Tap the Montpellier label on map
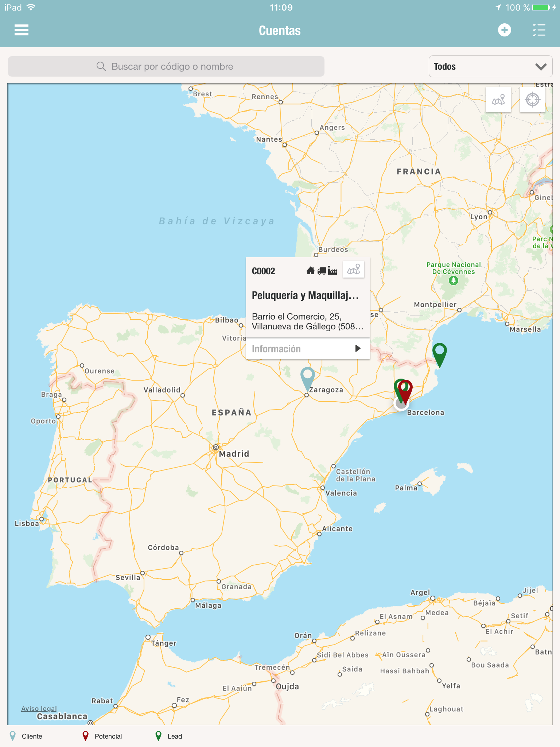 (435, 305)
